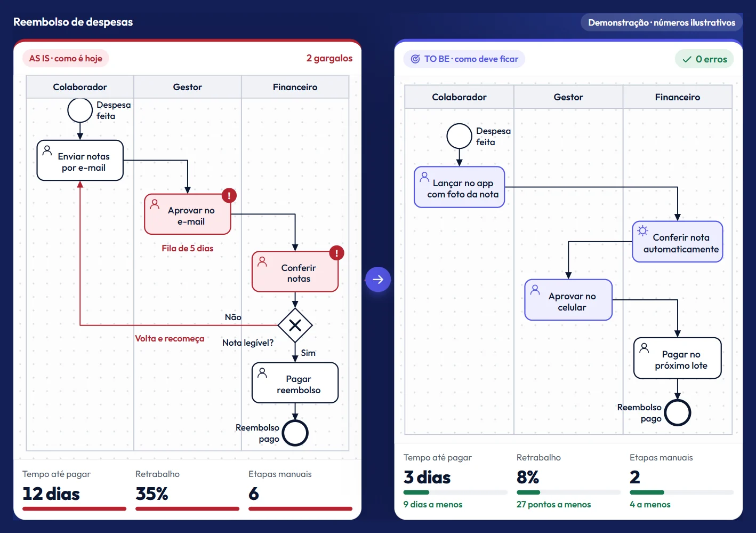Click the red bar under 12 dias
The image size is (756, 533).
tap(74, 509)
